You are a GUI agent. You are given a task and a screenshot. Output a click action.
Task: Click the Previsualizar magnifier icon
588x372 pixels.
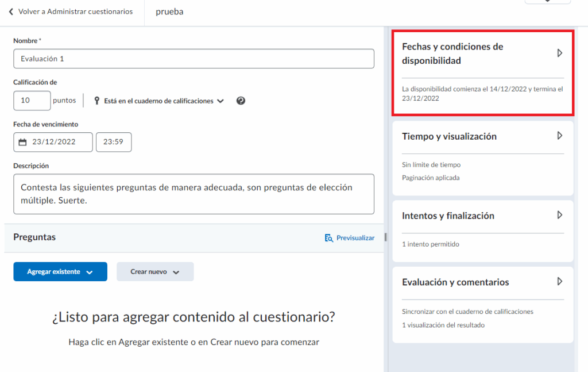(x=329, y=238)
